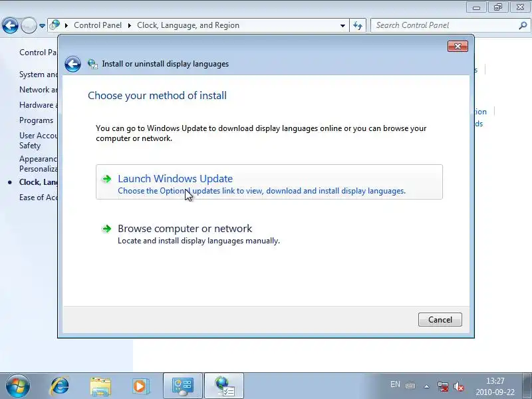Launch Internet Explorer from the taskbar

point(60,386)
